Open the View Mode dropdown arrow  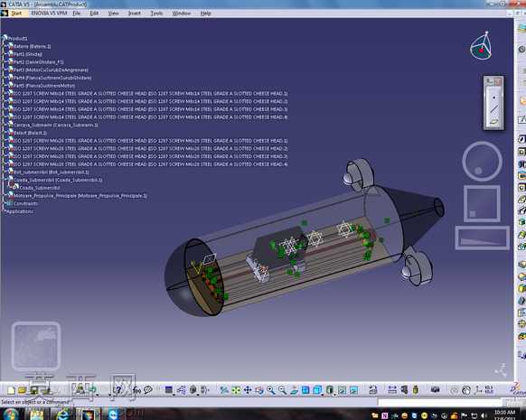(334, 395)
